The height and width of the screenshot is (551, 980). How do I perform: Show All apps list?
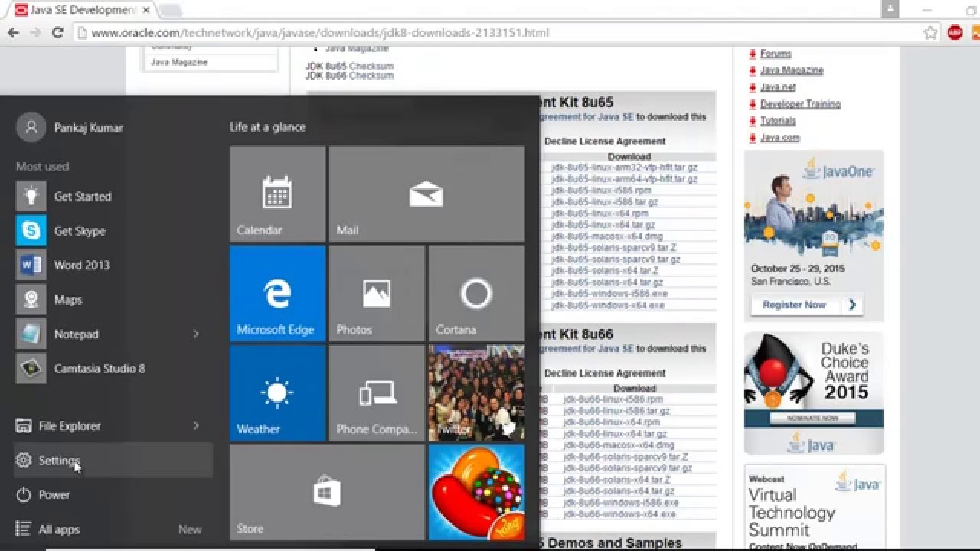click(x=113, y=529)
